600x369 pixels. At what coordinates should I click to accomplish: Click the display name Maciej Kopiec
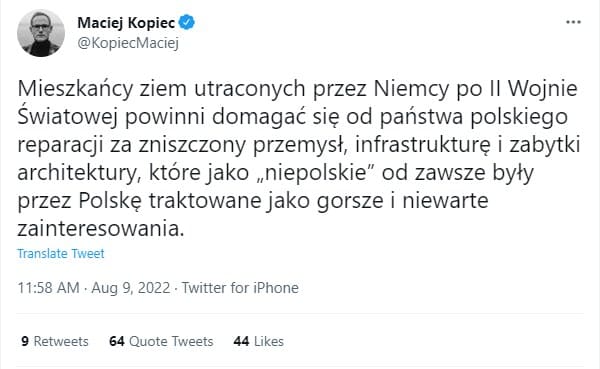click(x=126, y=23)
